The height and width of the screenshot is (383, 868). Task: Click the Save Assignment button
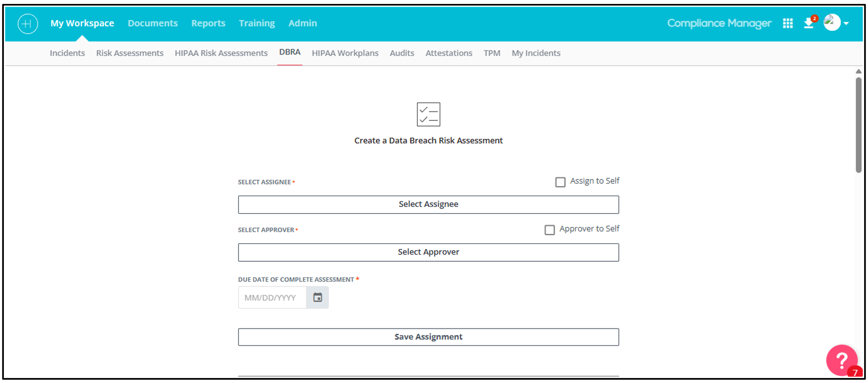(x=428, y=337)
